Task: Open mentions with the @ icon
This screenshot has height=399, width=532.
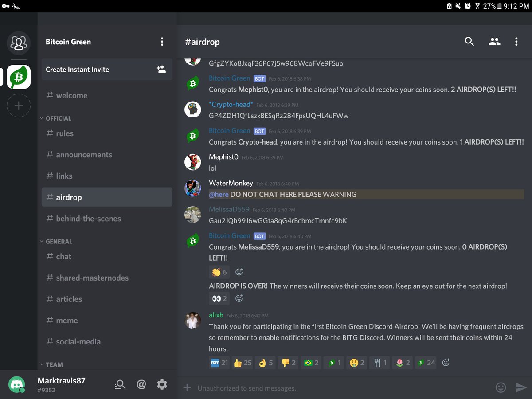Action: 141,384
